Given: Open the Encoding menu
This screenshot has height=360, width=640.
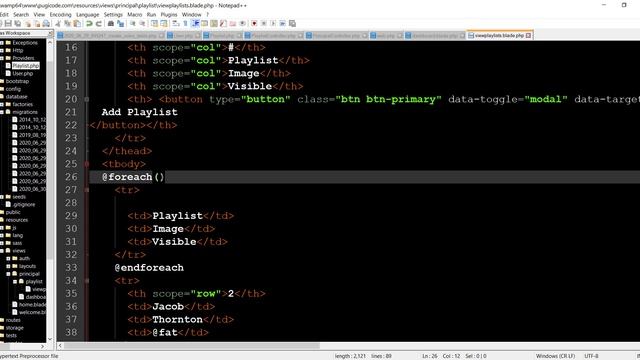Looking at the screenshot, I should pyautogui.click(x=60, y=14).
